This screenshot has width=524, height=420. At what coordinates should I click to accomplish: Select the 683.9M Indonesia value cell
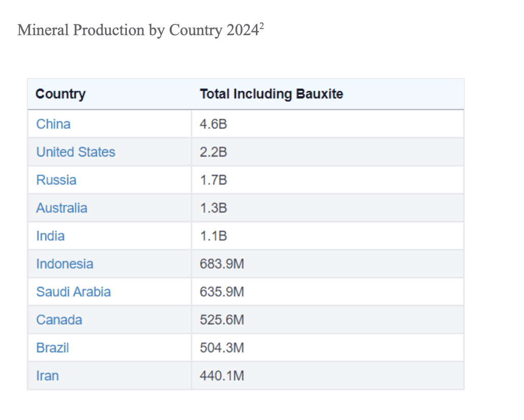[x=222, y=264]
